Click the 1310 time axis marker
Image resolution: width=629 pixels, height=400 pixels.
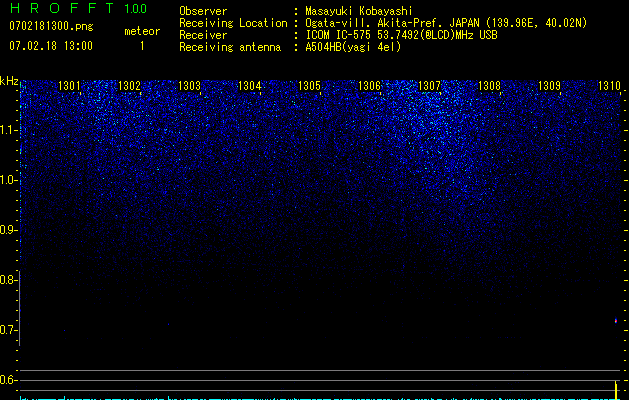pyautogui.click(x=609, y=86)
